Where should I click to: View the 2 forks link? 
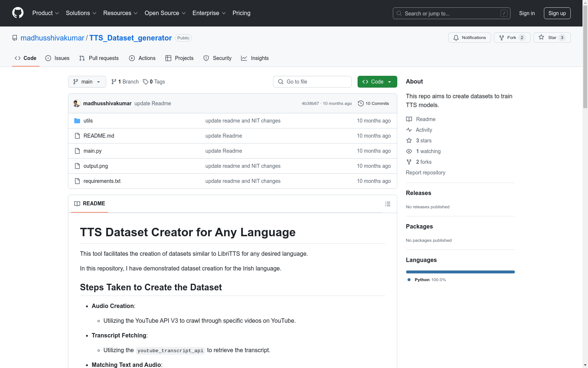click(x=419, y=162)
